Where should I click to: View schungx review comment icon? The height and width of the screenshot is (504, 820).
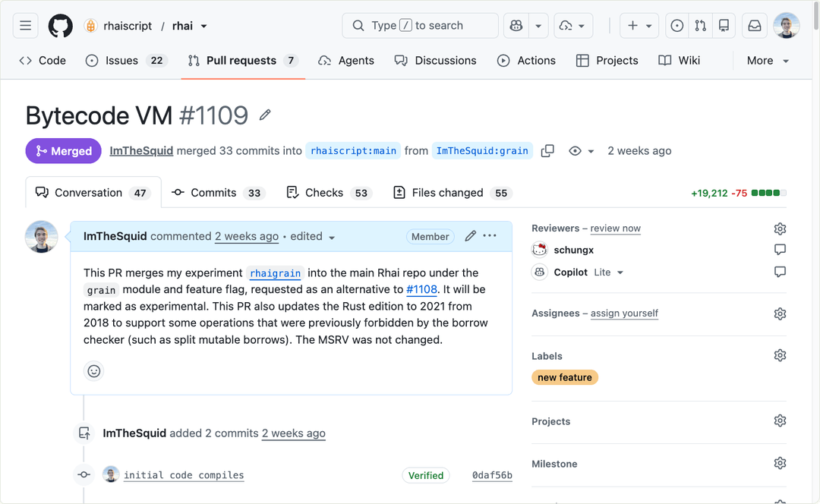coord(780,250)
